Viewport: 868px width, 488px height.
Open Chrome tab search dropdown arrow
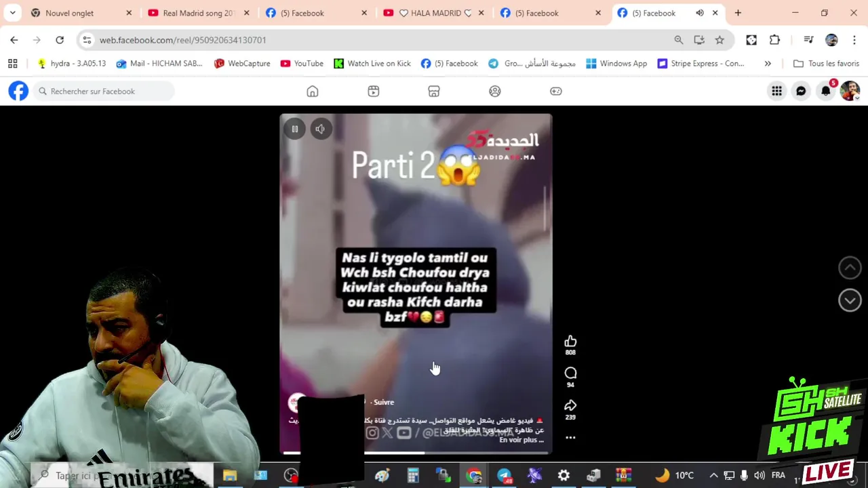pos(12,13)
